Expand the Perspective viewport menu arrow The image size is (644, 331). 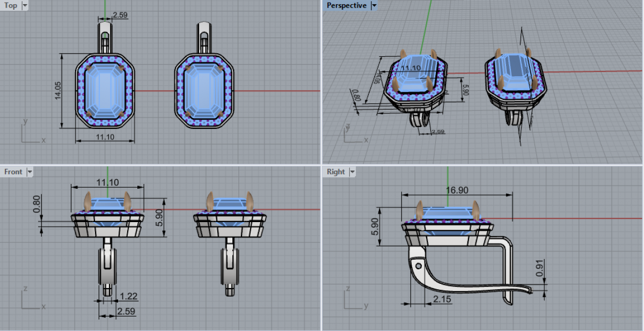coord(374,6)
